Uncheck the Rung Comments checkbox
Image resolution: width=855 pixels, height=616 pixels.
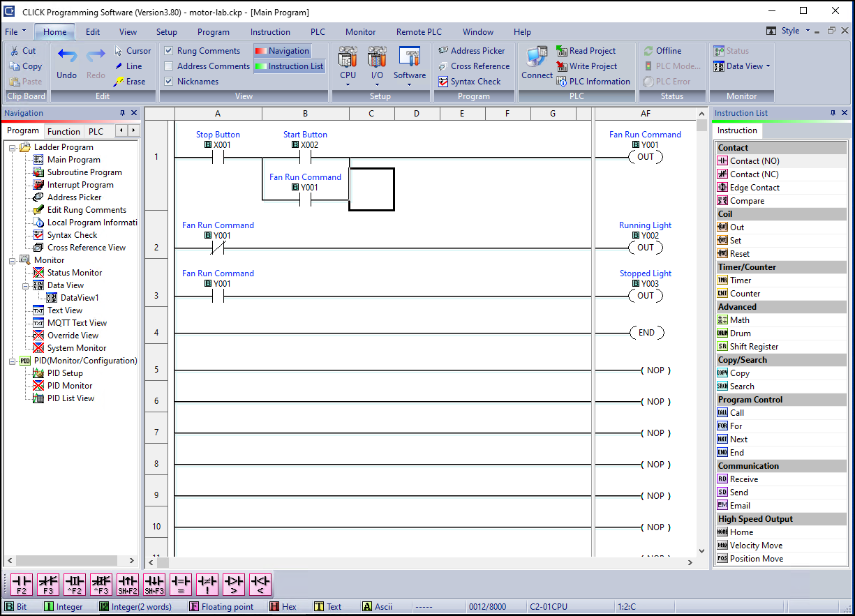coord(168,50)
